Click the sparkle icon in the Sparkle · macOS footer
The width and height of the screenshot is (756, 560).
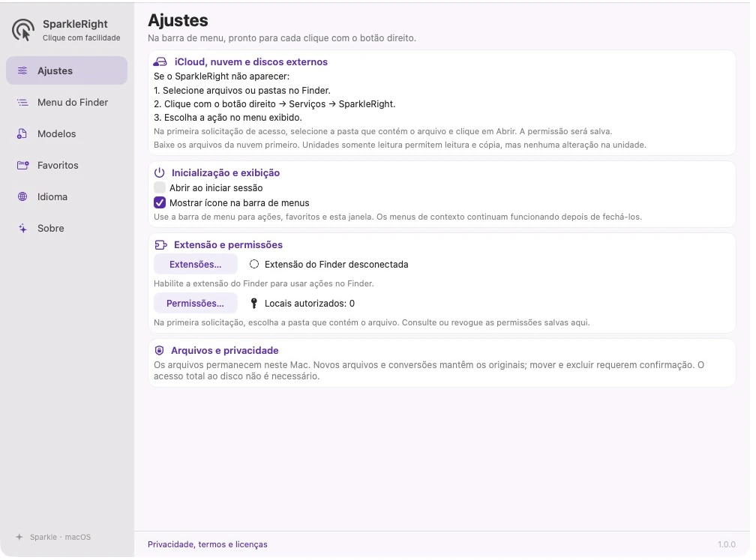[19, 537]
